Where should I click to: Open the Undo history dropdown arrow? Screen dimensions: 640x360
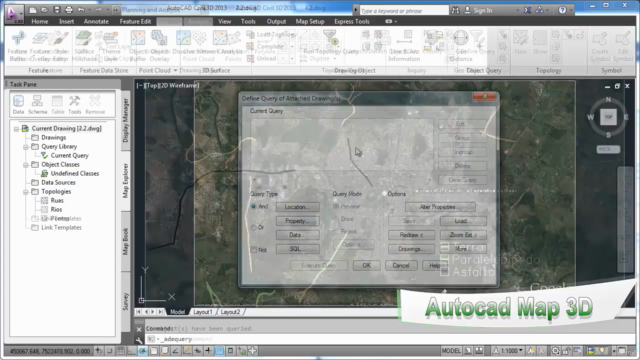(89, 10)
